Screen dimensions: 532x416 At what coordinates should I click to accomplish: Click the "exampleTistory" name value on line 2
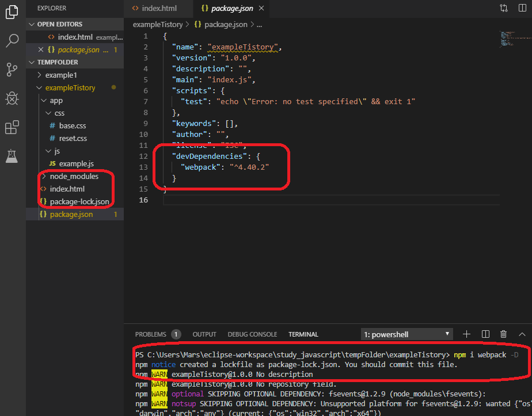[x=242, y=47]
